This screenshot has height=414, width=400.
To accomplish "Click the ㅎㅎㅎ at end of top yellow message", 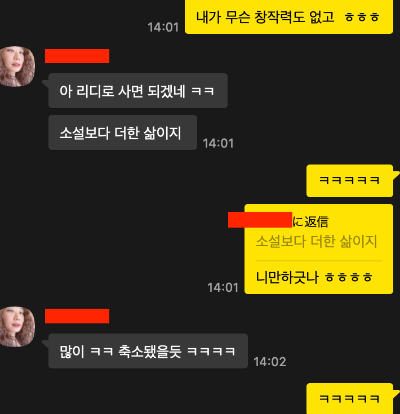I will pyautogui.click(x=362, y=17).
